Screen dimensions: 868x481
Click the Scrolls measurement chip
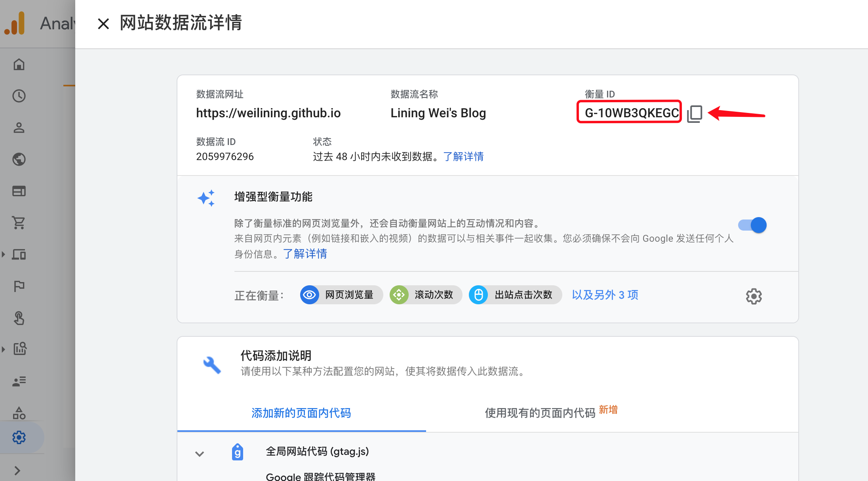pos(426,295)
